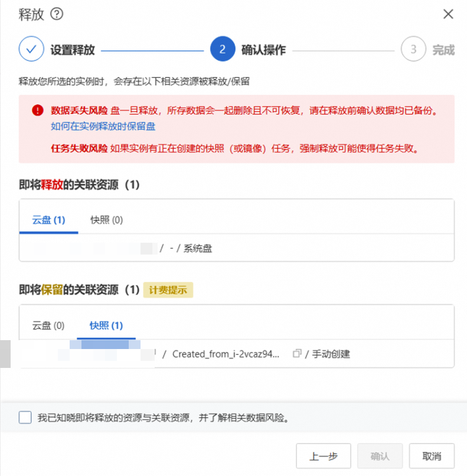Click snapshot name Created_from_i-2vcaz94...

click(x=226, y=354)
